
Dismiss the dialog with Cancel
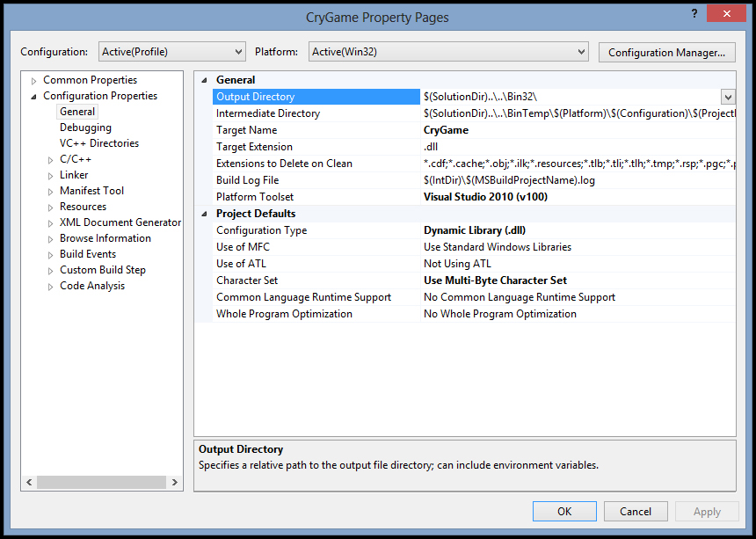636,512
